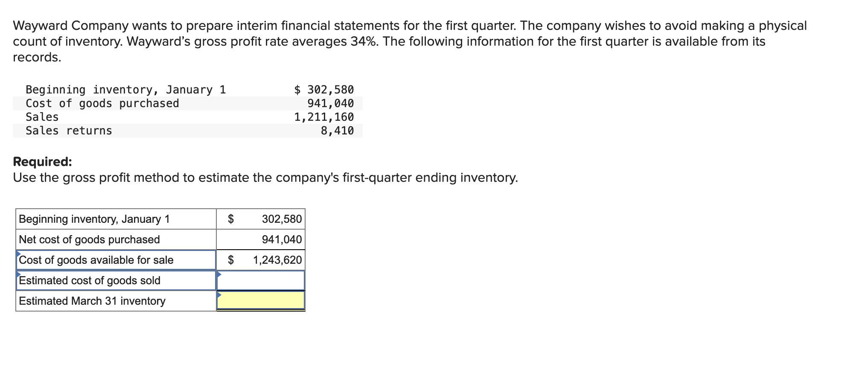Click the blue triangle on Cost of goods available row
The height and width of the screenshot is (373, 868).
point(19,254)
